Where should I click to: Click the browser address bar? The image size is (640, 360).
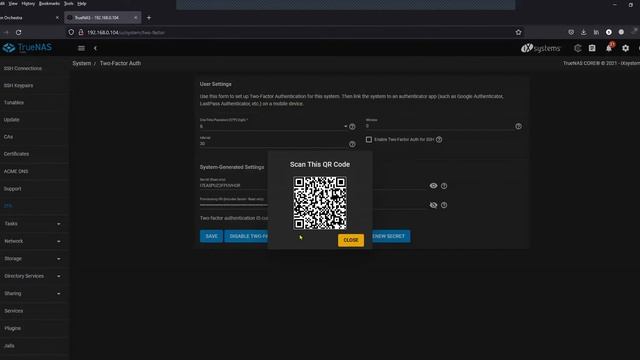coord(294,32)
